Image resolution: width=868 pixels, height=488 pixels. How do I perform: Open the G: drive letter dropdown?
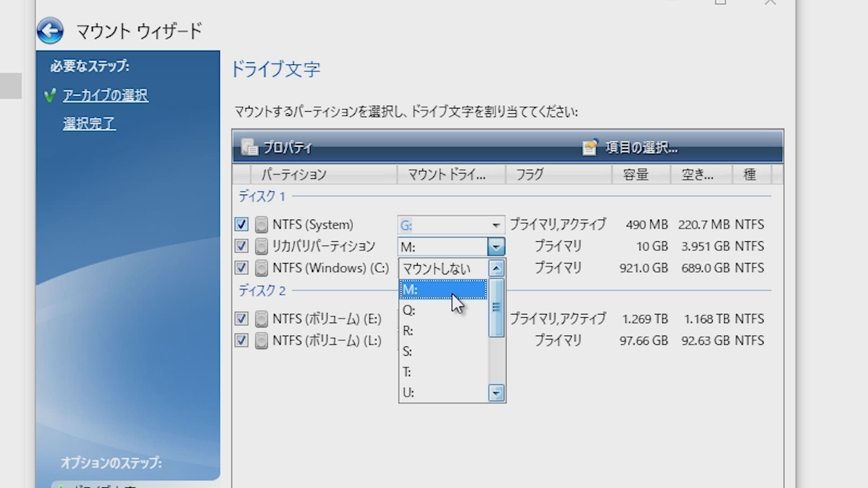coord(496,225)
